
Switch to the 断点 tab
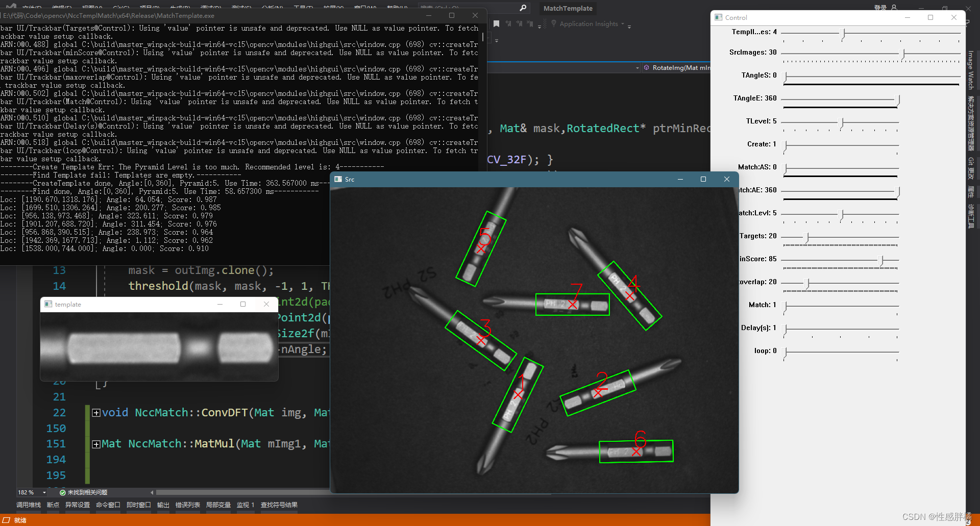(x=53, y=505)
